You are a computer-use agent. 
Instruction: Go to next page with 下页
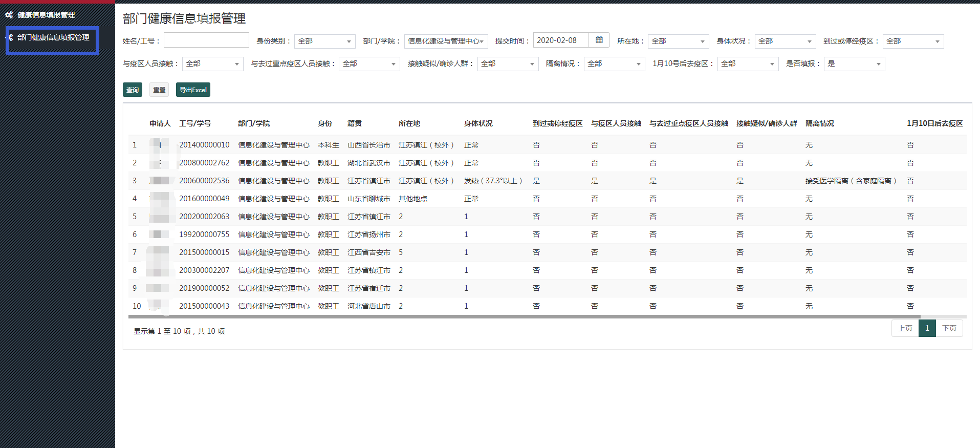click(949, 328)
